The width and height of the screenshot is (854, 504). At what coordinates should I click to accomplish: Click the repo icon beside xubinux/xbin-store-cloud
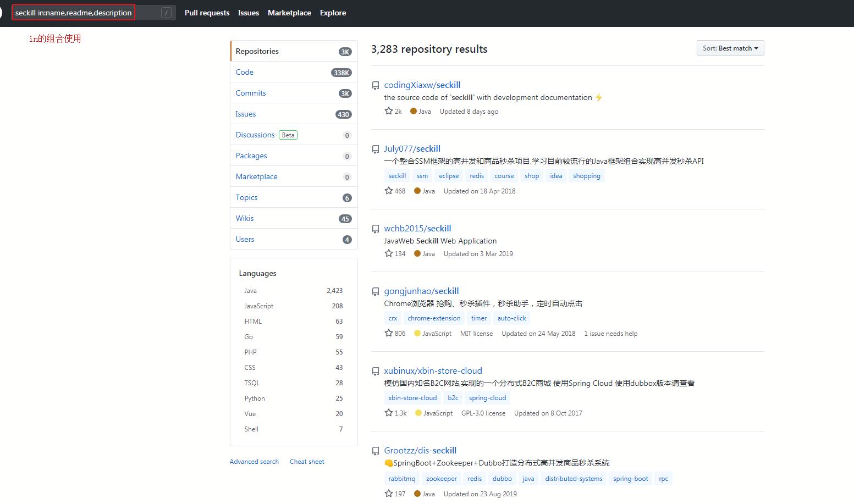click(376, 371)
